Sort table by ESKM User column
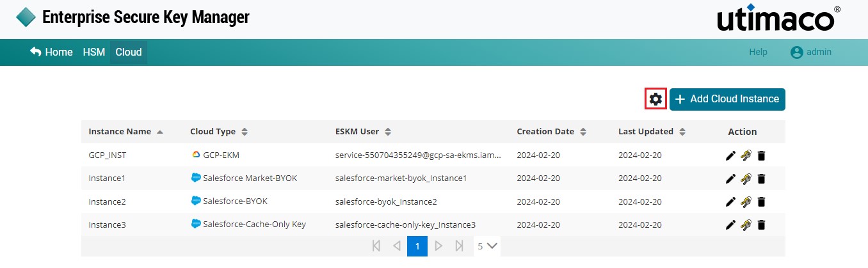The height and width of the screenshot is (268, 868). 364,132
